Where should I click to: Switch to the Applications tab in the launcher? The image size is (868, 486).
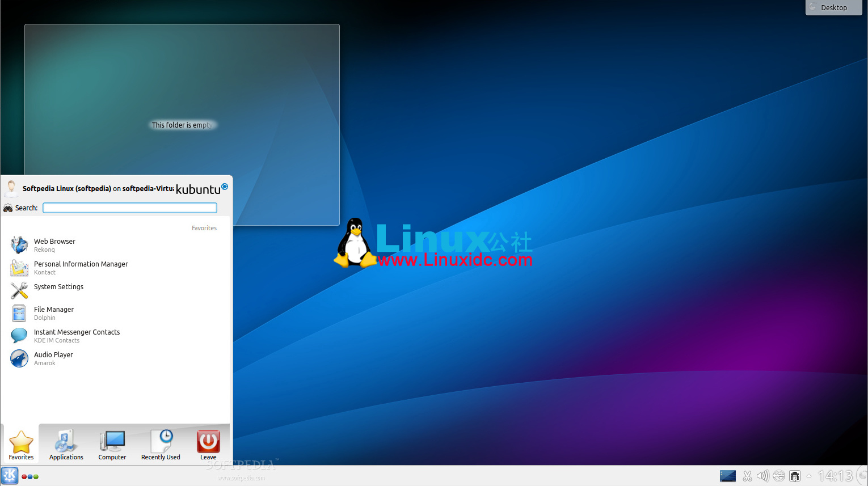66,445
